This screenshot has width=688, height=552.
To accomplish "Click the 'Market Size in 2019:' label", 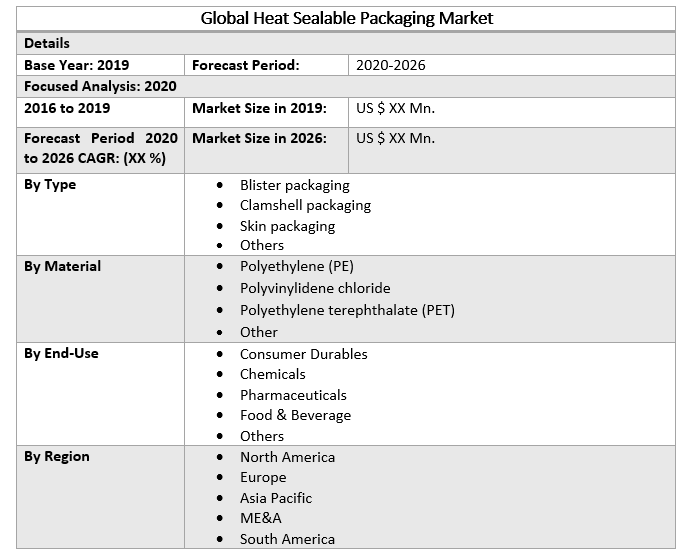I will [259, 108].
